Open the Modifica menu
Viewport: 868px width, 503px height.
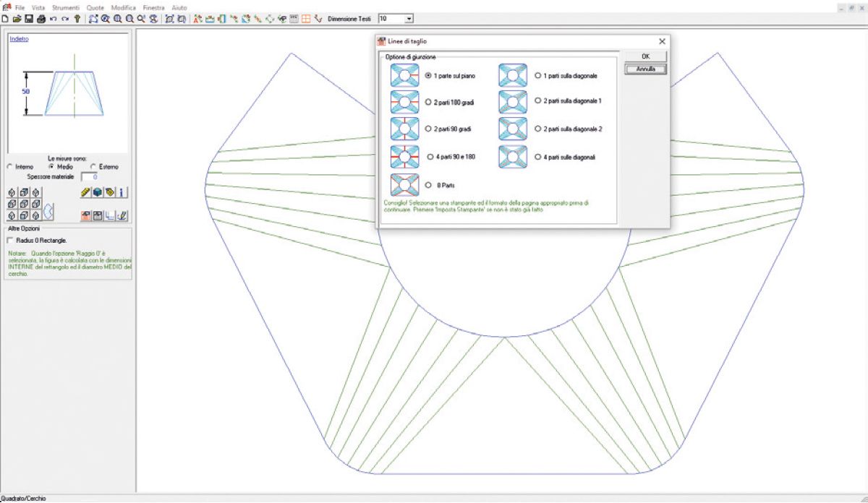(x=123, y=7)
